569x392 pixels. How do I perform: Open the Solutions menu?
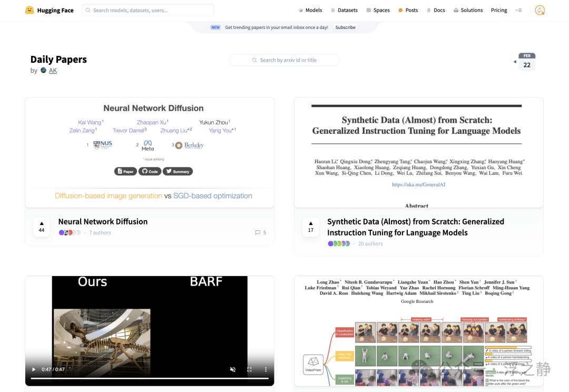tap(468, 10)
